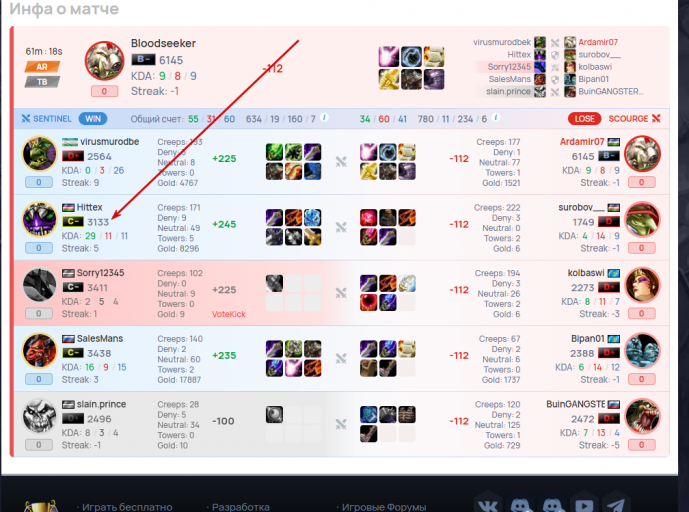The image size is (689, 512).
Task: Click the WIN badge beside Sentinel
Action: [93, 119]
